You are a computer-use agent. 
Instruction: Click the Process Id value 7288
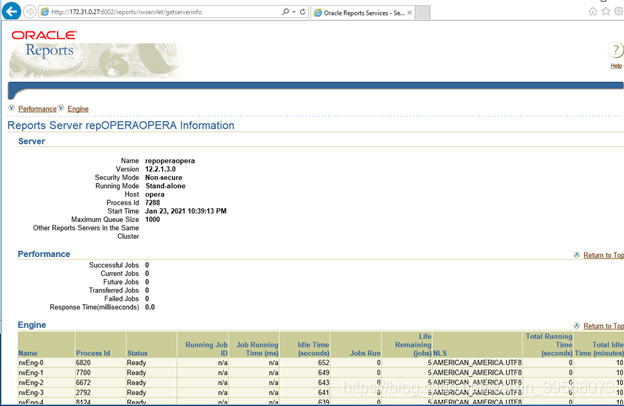click(x=152, y=203)
